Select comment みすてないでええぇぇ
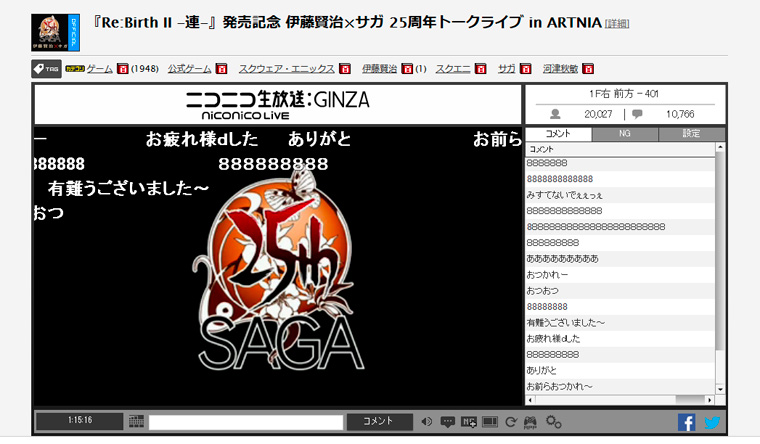The image size is (760, 444). [620, 195]
